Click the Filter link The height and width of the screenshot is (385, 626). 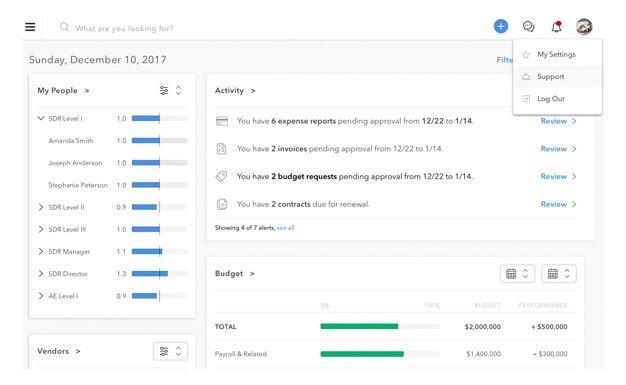coord(505,60)
